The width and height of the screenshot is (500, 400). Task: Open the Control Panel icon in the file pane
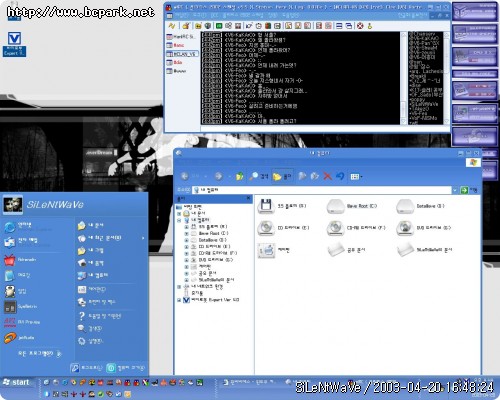[x=266, y=250]
